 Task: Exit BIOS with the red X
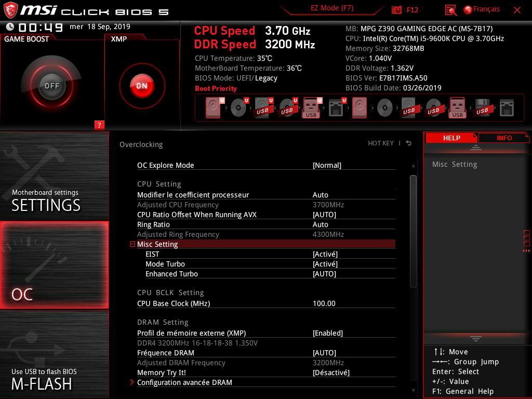(517, 10)
